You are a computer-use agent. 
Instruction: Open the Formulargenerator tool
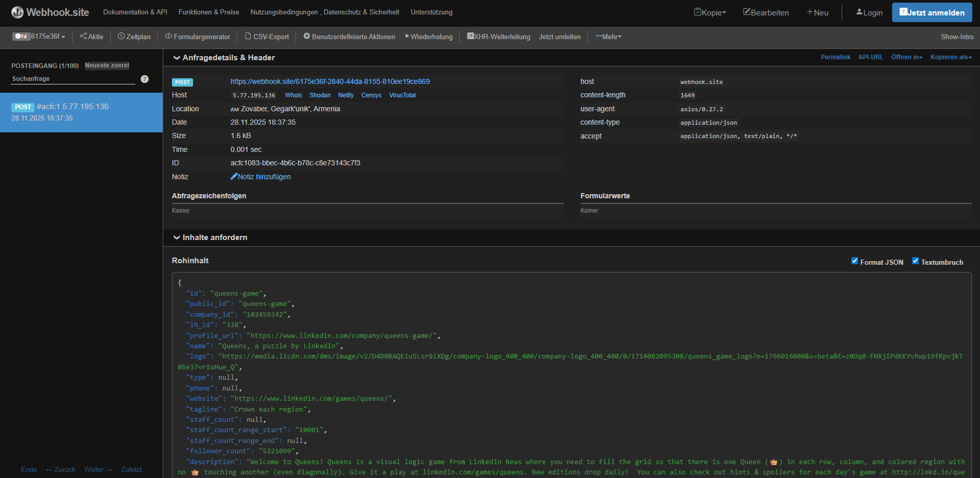click(x=198, y=37)
